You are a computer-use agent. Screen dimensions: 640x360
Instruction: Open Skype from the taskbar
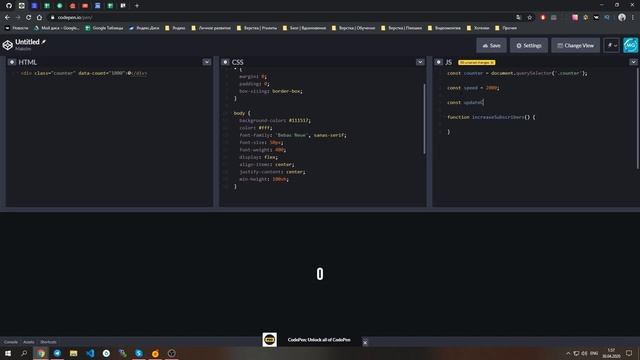(139, 353)
